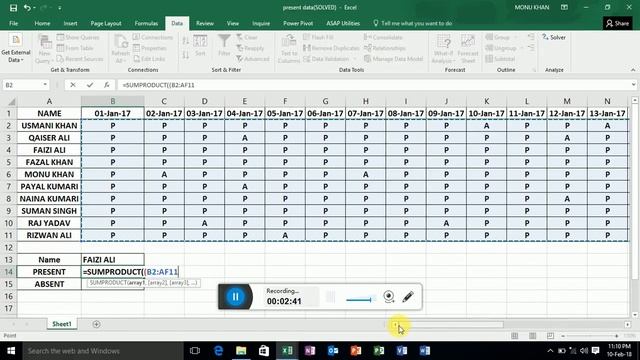
Task: Switch to the Home tab
Action: 42,23
